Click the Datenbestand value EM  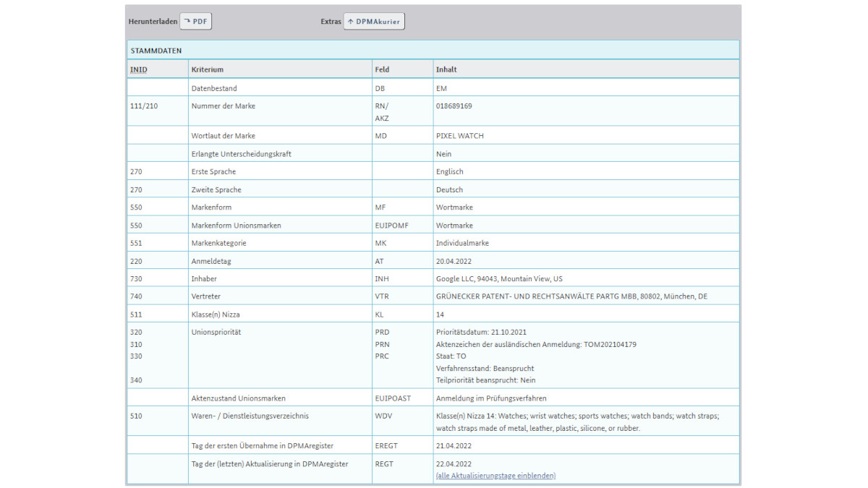(x=442, y=88)
